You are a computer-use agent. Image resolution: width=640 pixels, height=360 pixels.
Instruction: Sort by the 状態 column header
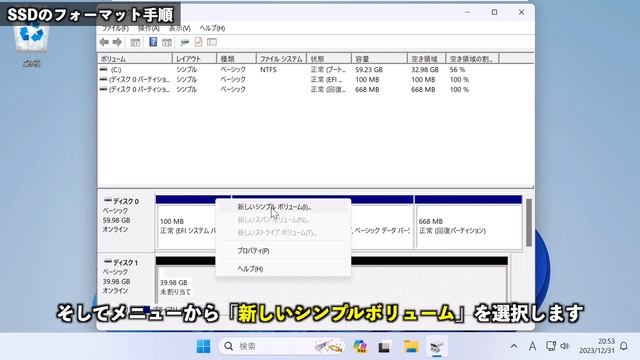(x=329, y=59)
